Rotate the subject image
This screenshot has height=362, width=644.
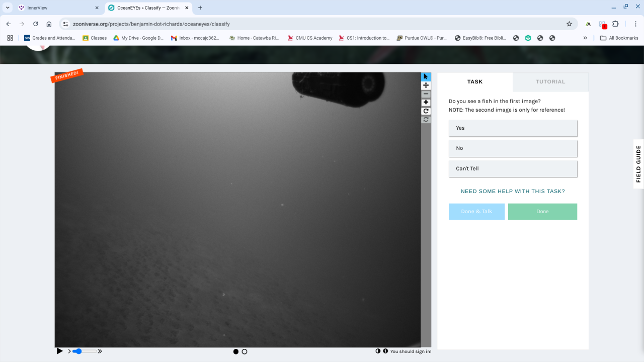point(426,111)
